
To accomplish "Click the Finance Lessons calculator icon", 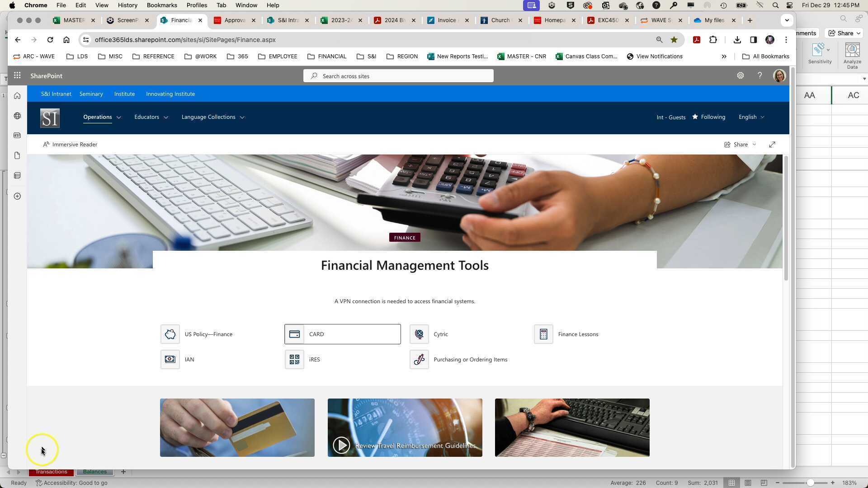I will point(543,334).
